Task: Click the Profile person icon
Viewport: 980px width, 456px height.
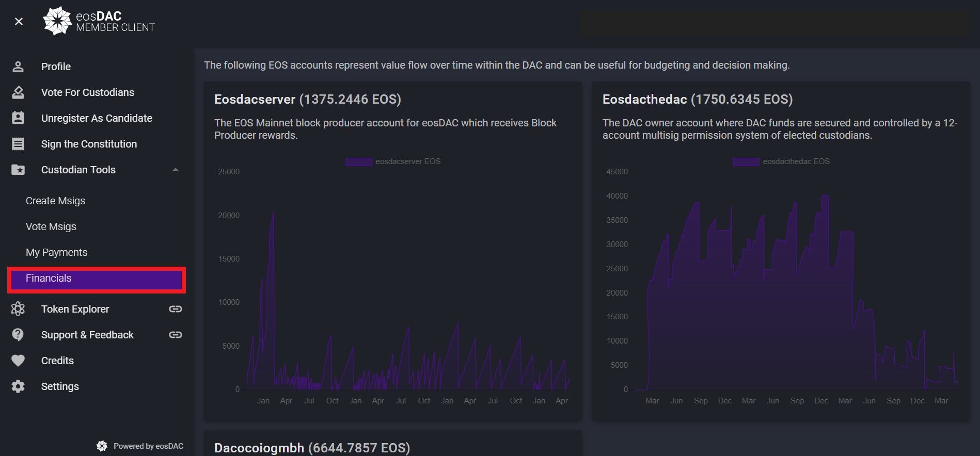Action: tap(18, 67)
